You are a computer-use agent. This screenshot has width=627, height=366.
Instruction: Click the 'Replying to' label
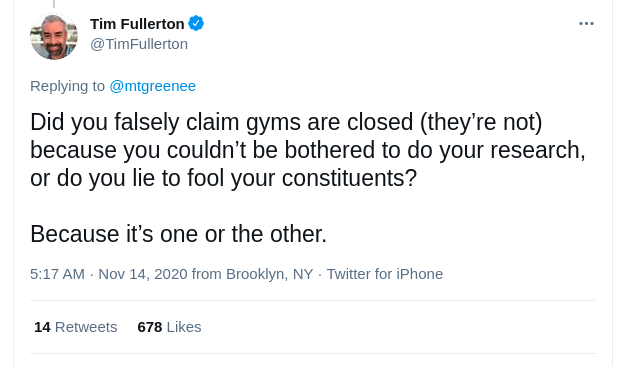pyautogui.click(x=67, y=86)
